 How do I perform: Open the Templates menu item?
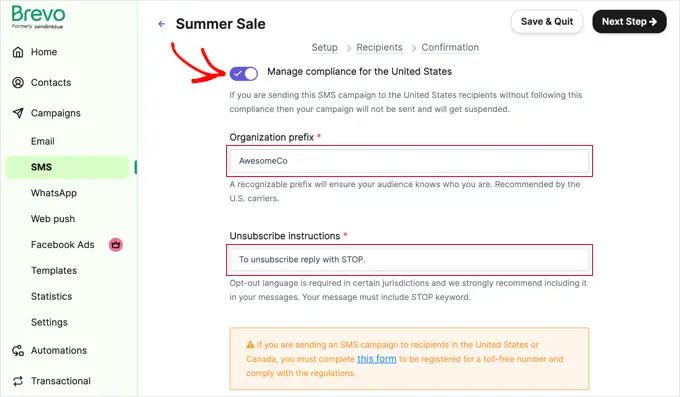pos(54,271)
